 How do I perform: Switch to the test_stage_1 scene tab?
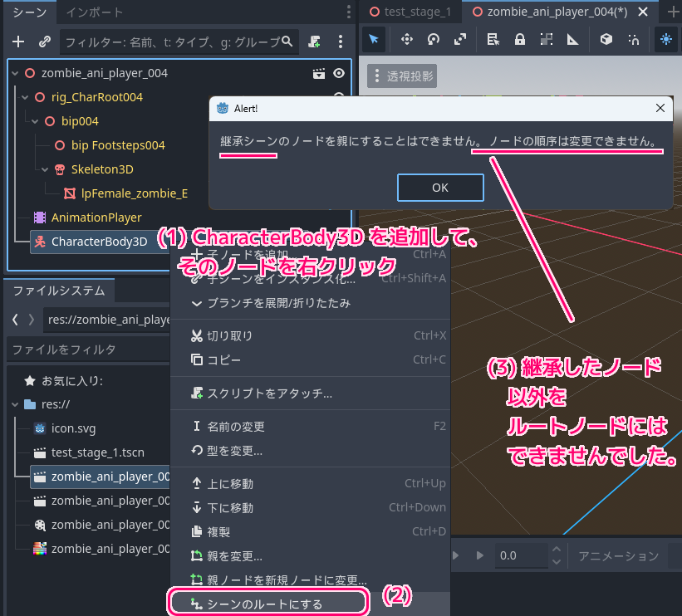click(x=410, y=12)
